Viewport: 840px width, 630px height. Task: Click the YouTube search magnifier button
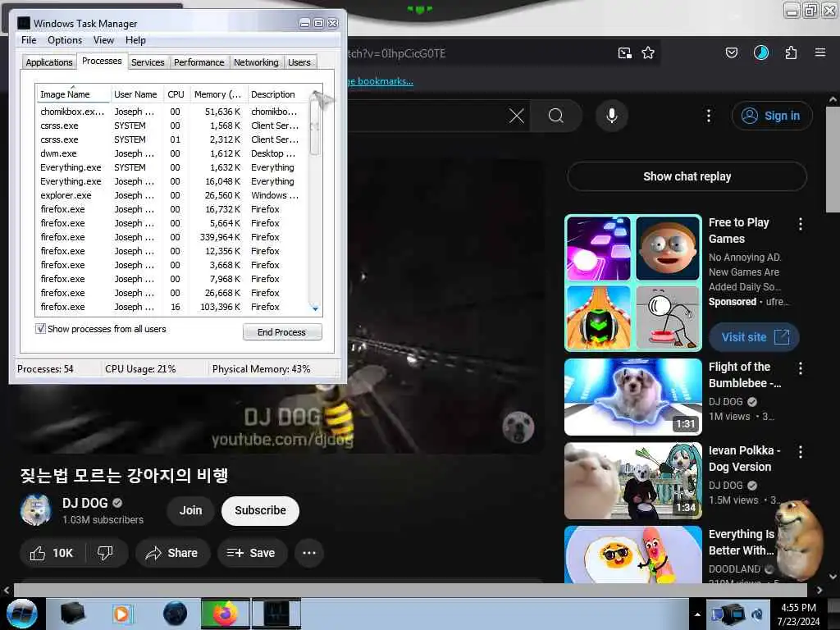tap(556, 116)
